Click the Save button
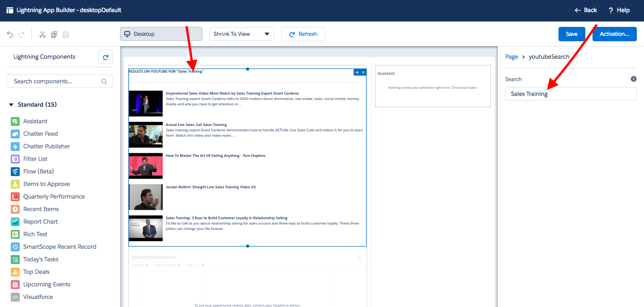 coord(571,34)
